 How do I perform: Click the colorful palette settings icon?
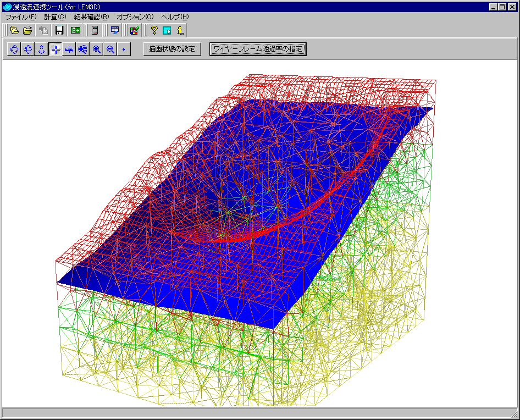point(134,31)
